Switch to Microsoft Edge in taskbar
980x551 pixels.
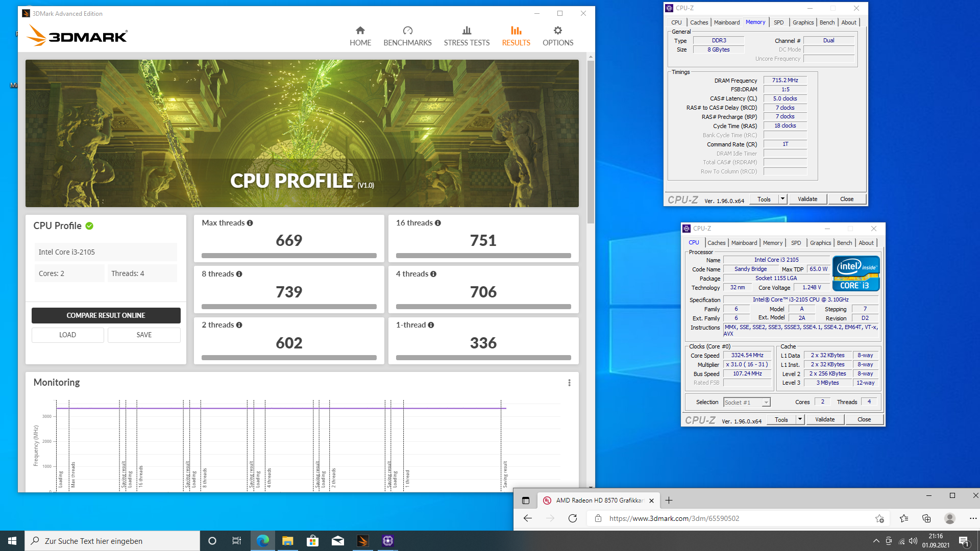click(262, 541)
